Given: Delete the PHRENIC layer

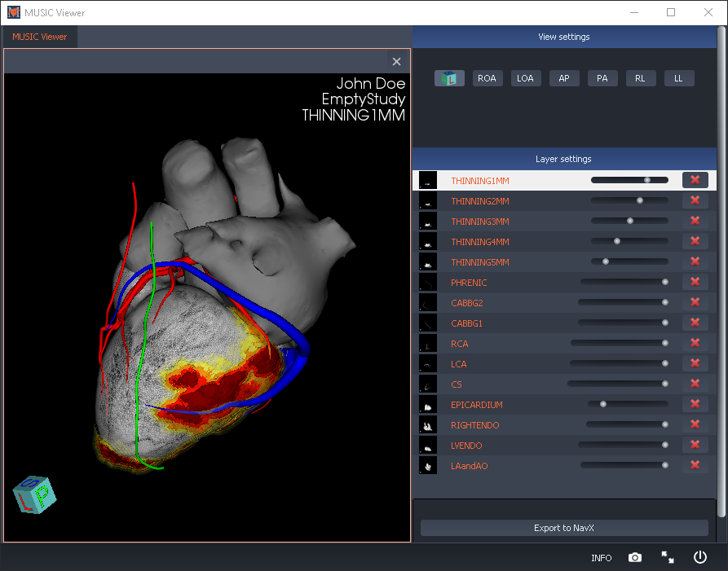Looking at the screenshot, I should pyautogui.click(x=695, y=282).
